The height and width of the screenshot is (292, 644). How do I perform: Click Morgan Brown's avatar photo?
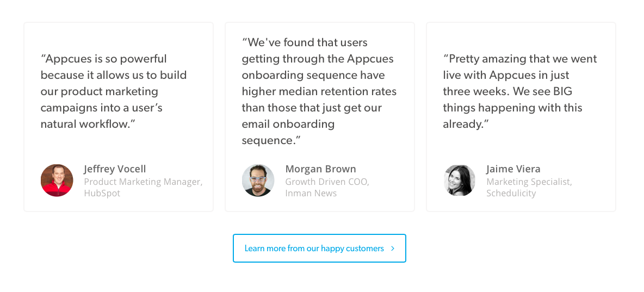[258, 181]
